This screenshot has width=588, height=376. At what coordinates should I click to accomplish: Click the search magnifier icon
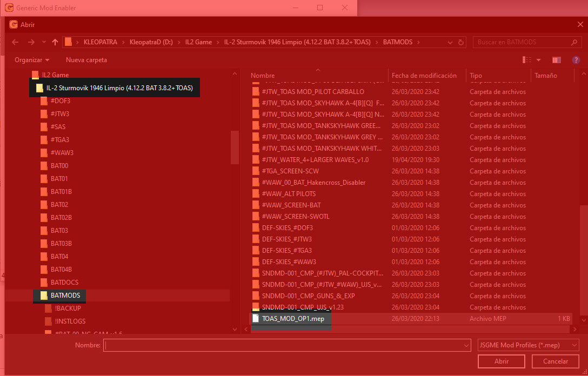574,42
